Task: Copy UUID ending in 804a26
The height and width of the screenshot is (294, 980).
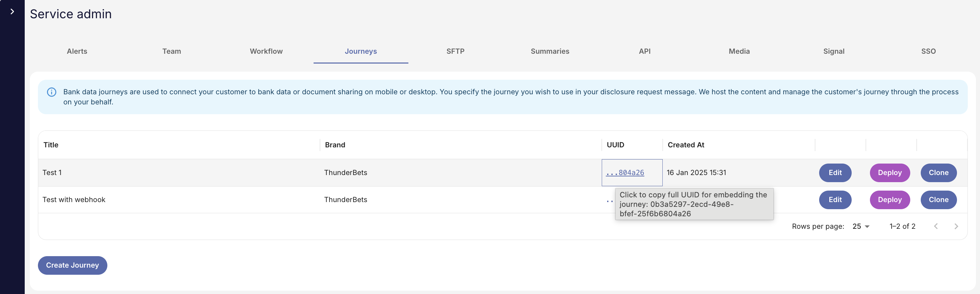Action: click(625, 173)
